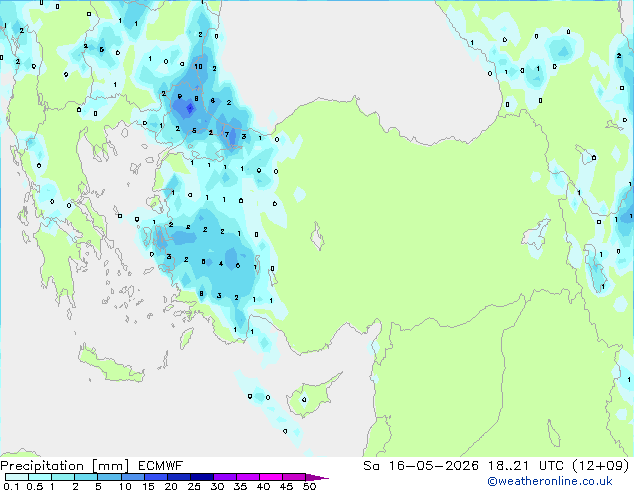Click the 'ECMWF' model label
The image size is (634, 490).
161,466
